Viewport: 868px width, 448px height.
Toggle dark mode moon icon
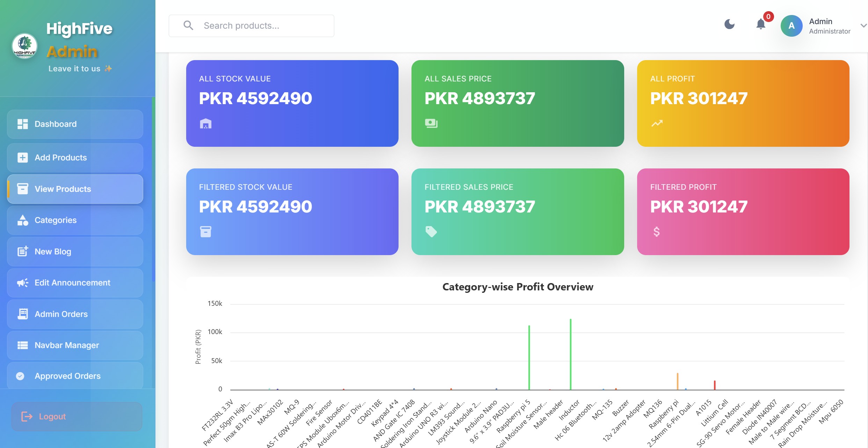[729, 24]
